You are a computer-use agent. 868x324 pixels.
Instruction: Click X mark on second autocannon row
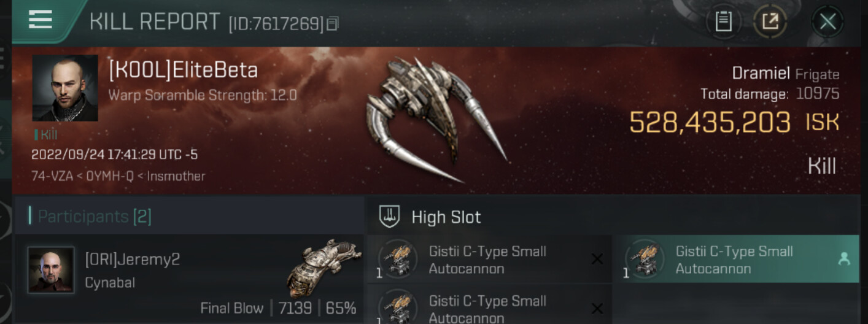point(596,309)
